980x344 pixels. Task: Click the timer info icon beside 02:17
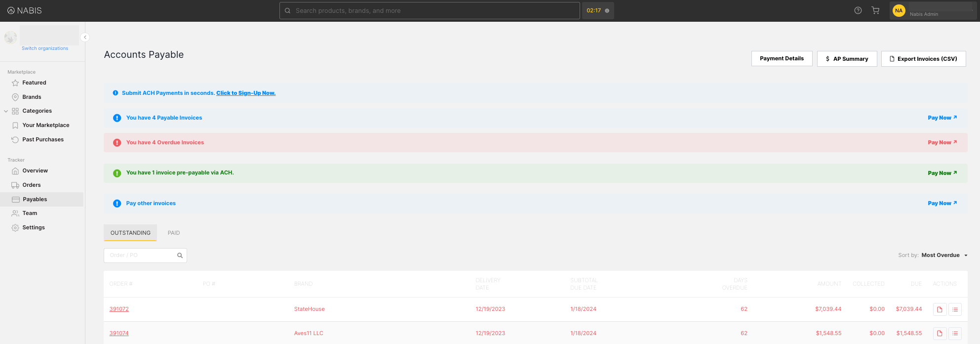tap(607, 11)
